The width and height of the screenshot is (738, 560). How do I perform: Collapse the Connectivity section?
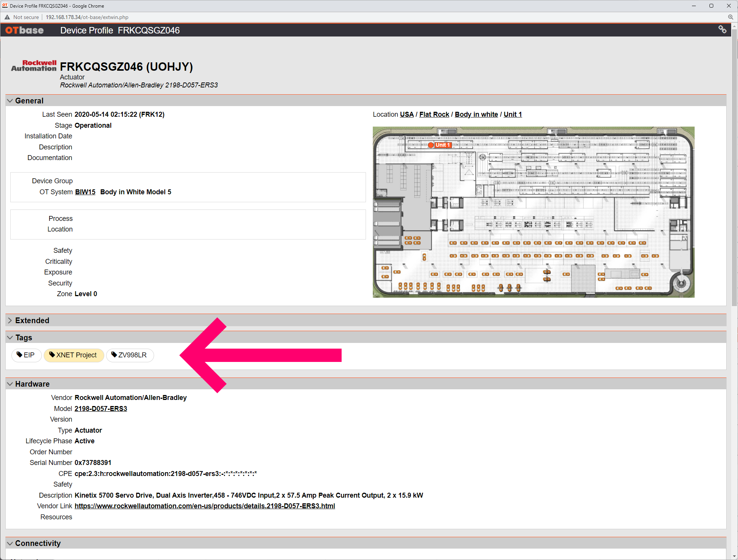pyautogui.click(x=10, y=543)
